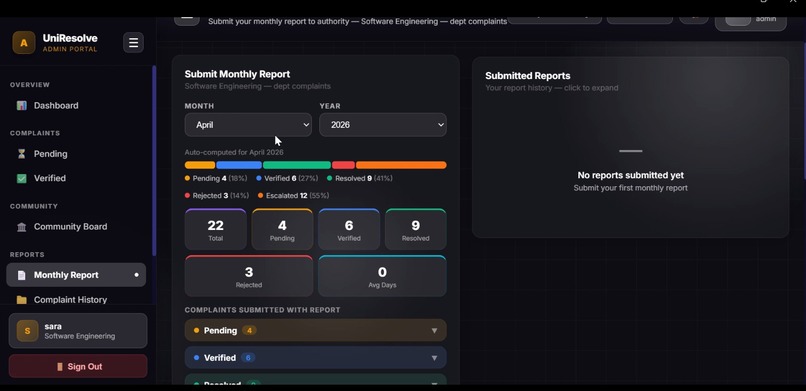Open the Year dropdown showing 2026

[x=383, y=125]
